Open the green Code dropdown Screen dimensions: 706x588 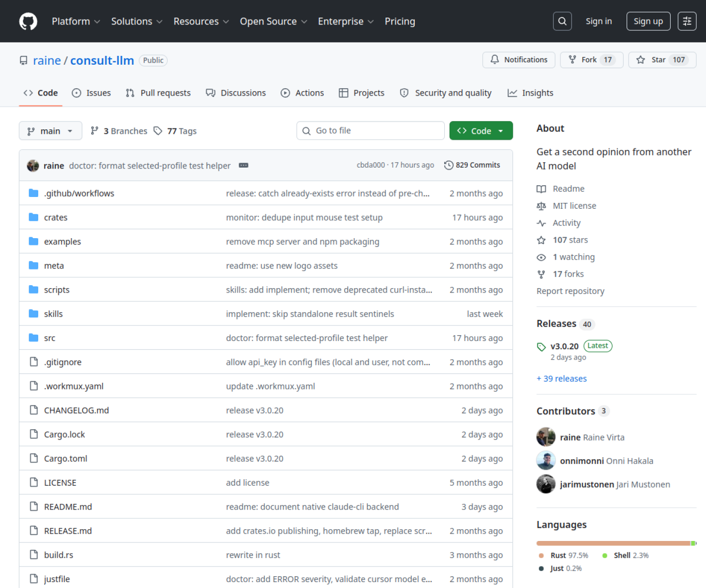pos(481,131)
